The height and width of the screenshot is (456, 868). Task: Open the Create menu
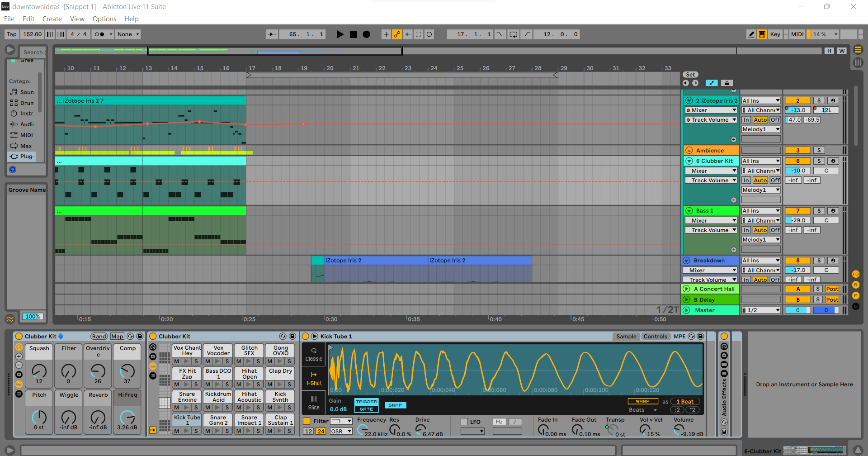pyautogui.click(x=52, y=19)
